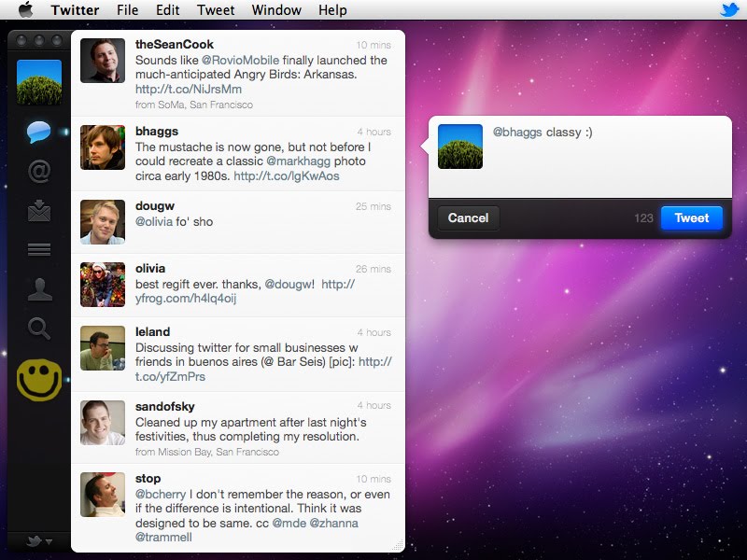This screenshot has height=560, width=747.
Task: Open @dougw mention in olivia's tweet
Action: (x=289, y=285)
